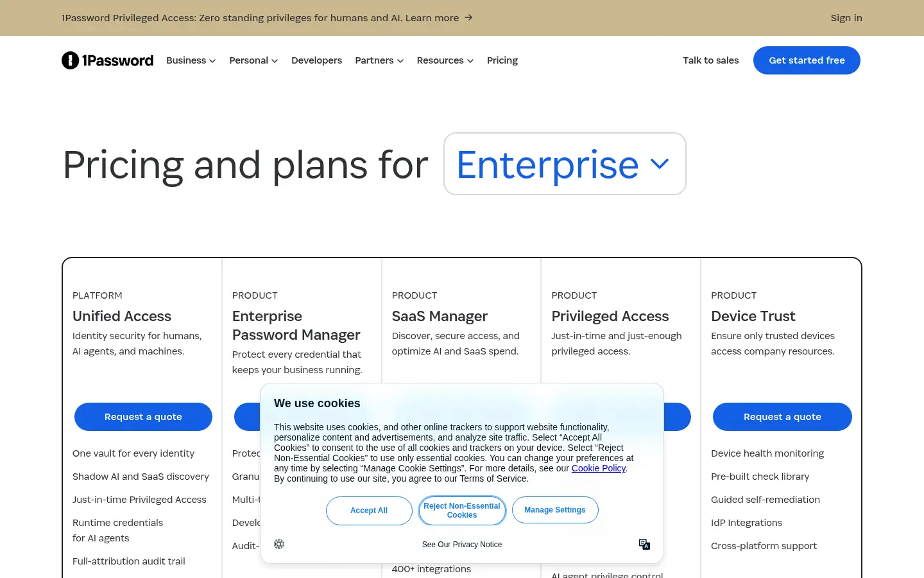The height and width of the screenshot is (578, 924).
Task: Click Talk to sales
Action: point(711,60)
